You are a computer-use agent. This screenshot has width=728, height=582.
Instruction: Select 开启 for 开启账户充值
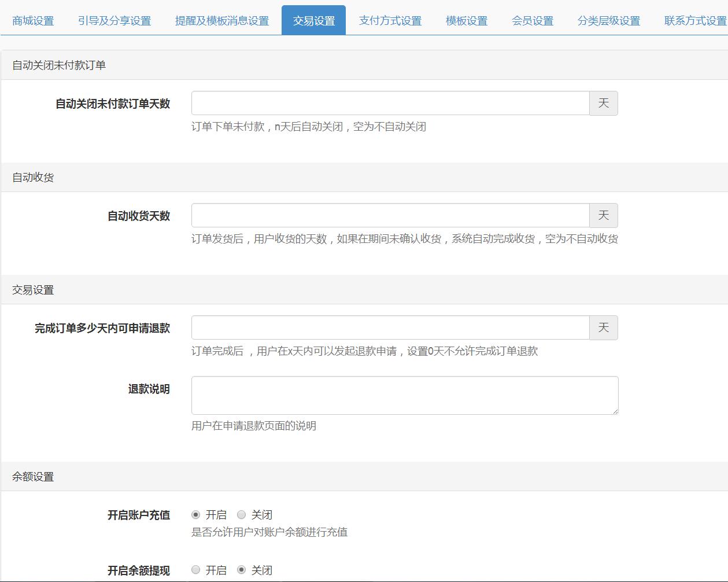(x=197, y=514)
